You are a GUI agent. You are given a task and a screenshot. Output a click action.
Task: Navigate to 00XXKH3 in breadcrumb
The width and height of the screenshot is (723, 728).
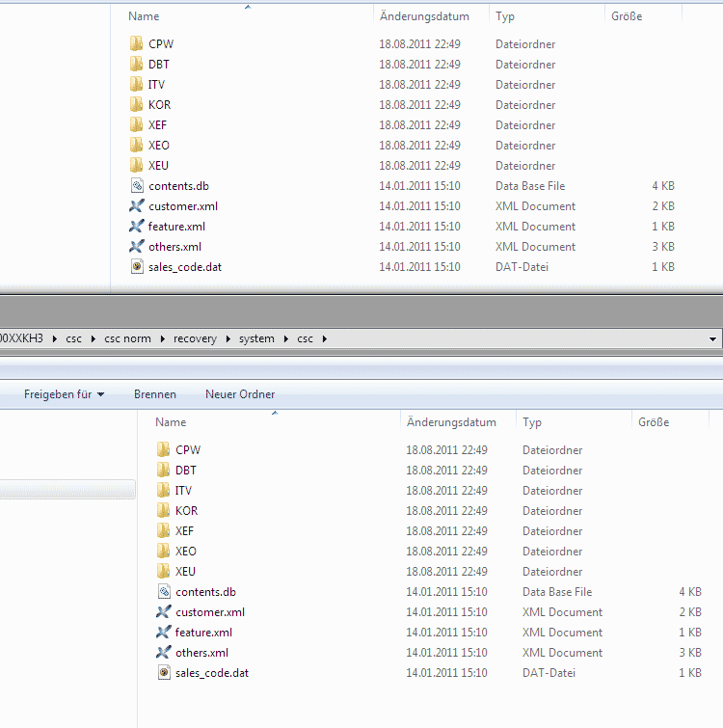21,338
